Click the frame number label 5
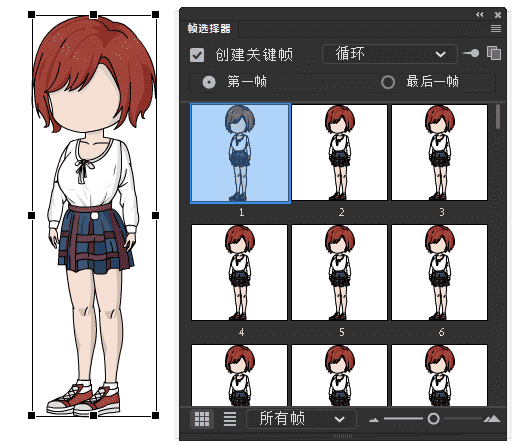Screen dimensions: 512x445 pos(342,332)
